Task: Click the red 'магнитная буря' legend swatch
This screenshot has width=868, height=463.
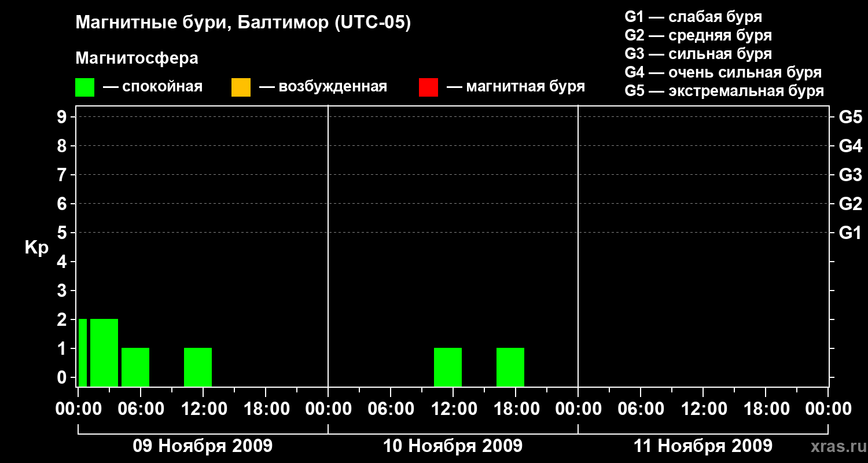Action: pos(428,87)
